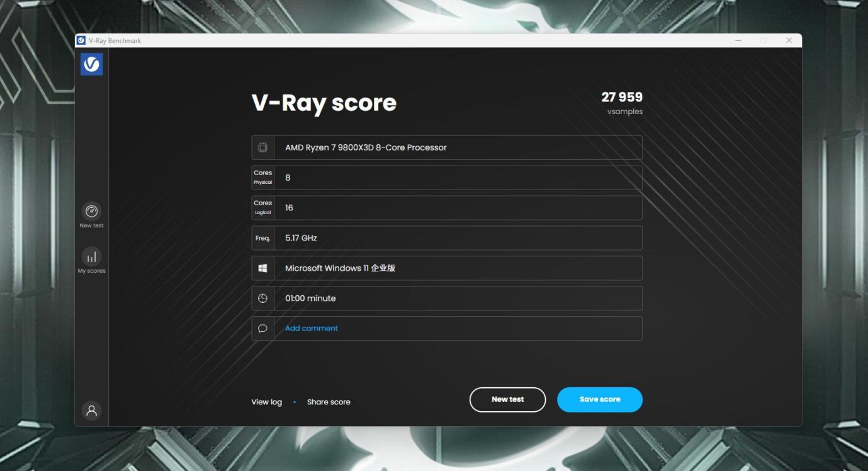The height and width of the screenshot is (471, 868).
Task: Start a New test with the outlined button
Action: pos(507,400)
